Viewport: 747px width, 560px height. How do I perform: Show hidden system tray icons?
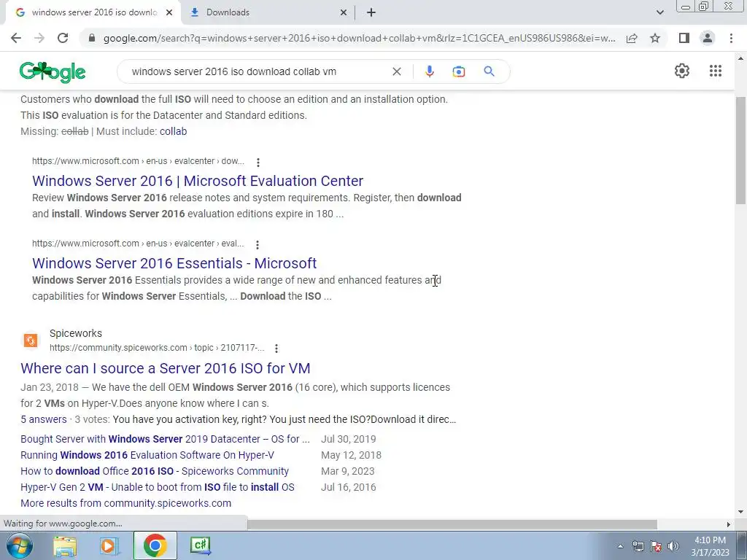[620, 547]
